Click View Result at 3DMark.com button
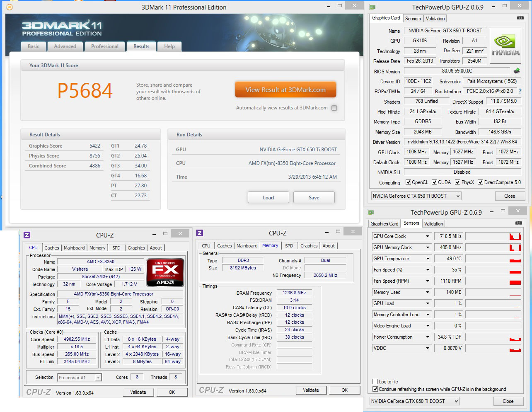The width and height of the screenshot is (532, 412). [x=285, y=90]
